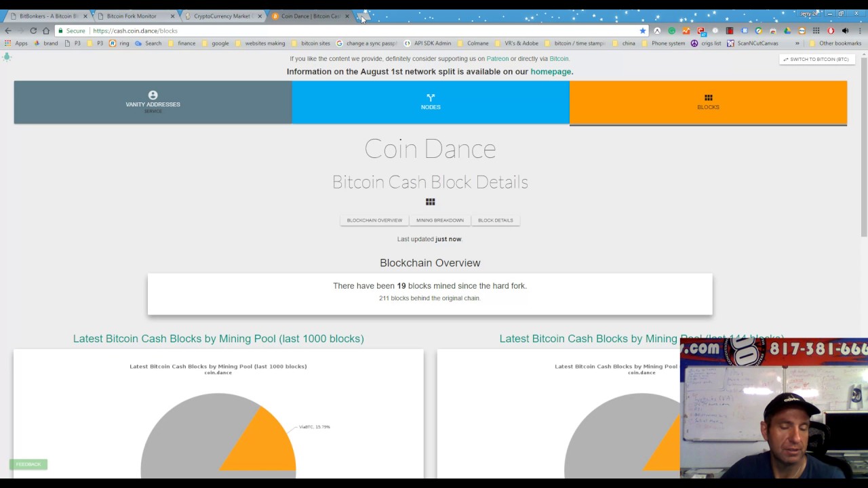Click the secure padlock icon in address bar
This screenshot has width=868, height=488.
pos(60,30)
